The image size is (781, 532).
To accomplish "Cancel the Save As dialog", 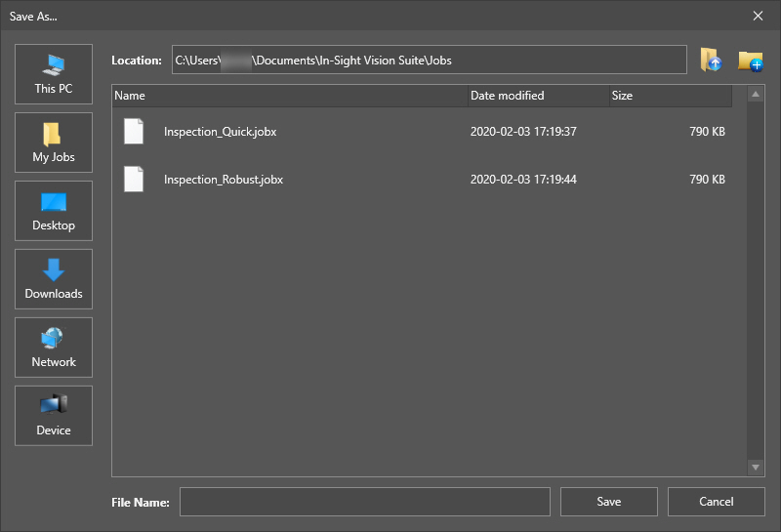I will click(x=716, y=502).
